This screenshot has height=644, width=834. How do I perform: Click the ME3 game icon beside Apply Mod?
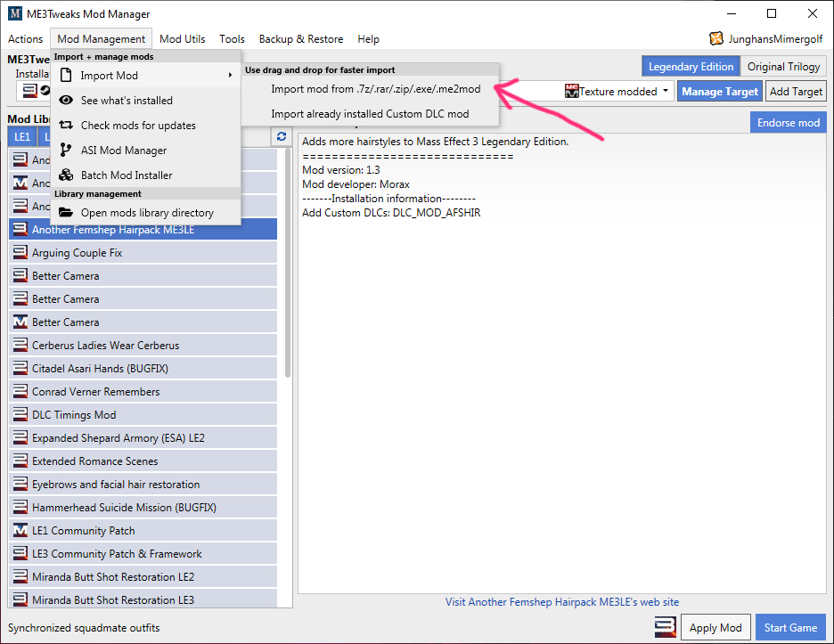pos(665,627)
